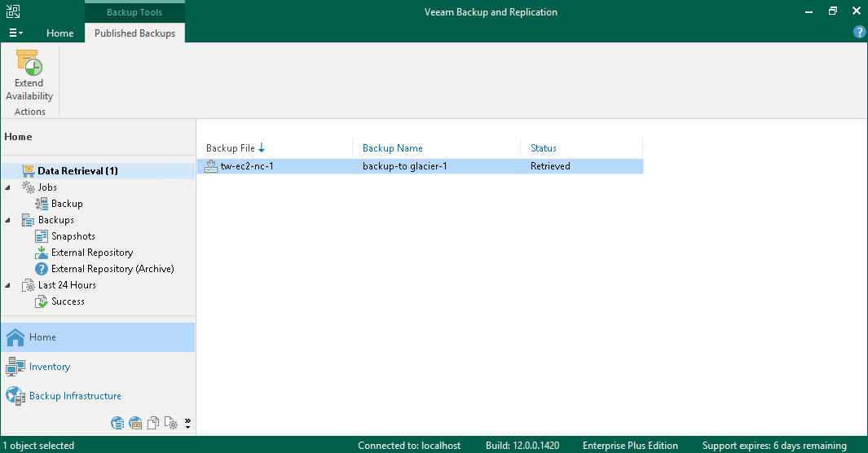Select the tw-ec2-nc-1 backup file row
This screenshot has height=453, width=868.
coord(421,166)
